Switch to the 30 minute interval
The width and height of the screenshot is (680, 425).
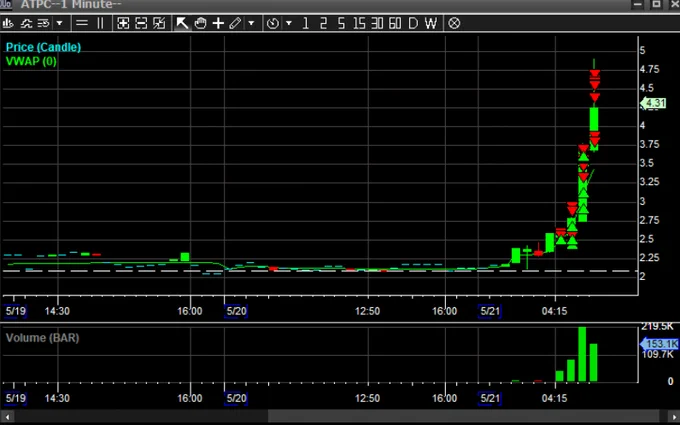pos(377,23)
